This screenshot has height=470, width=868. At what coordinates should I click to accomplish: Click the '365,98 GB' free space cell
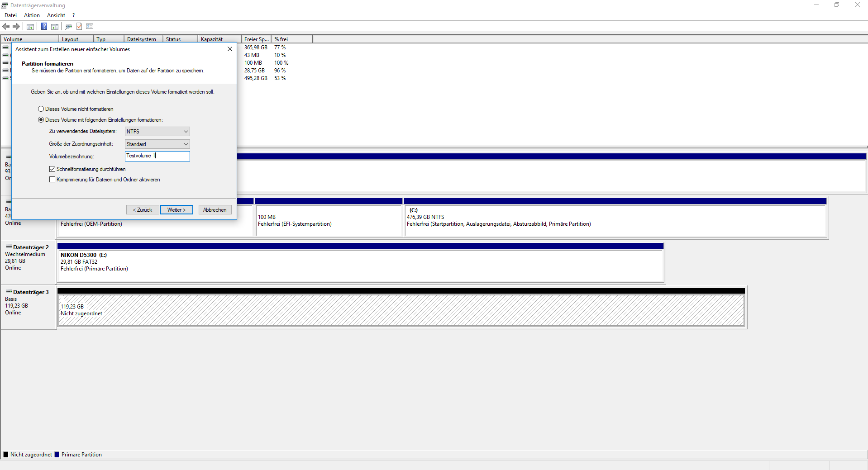pos(256,47)
